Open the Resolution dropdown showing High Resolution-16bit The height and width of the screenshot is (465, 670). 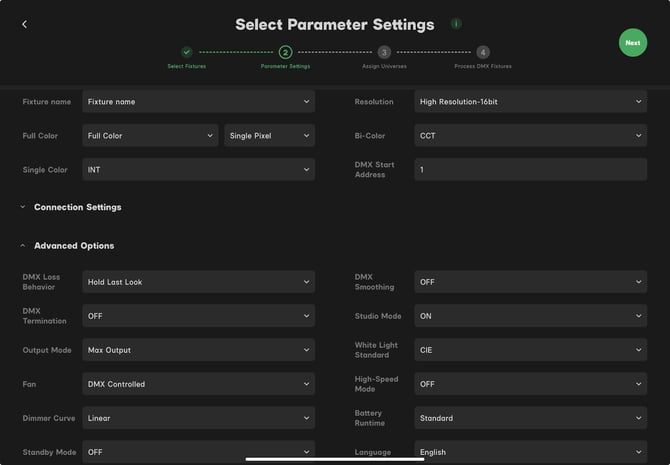[530, 102]
